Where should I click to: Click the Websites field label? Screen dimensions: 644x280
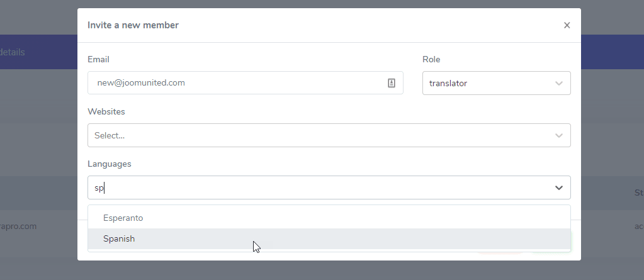coord(106,111)
